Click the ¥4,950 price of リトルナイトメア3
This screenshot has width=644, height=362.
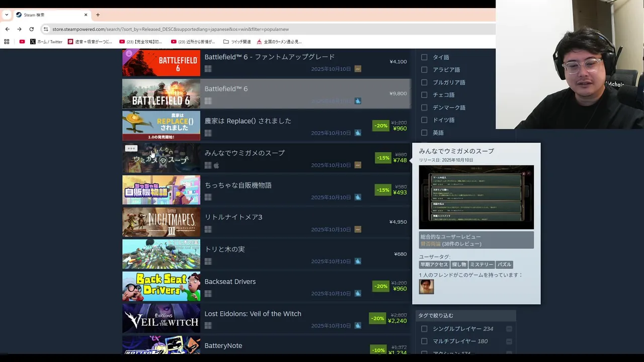pos(398,222)
